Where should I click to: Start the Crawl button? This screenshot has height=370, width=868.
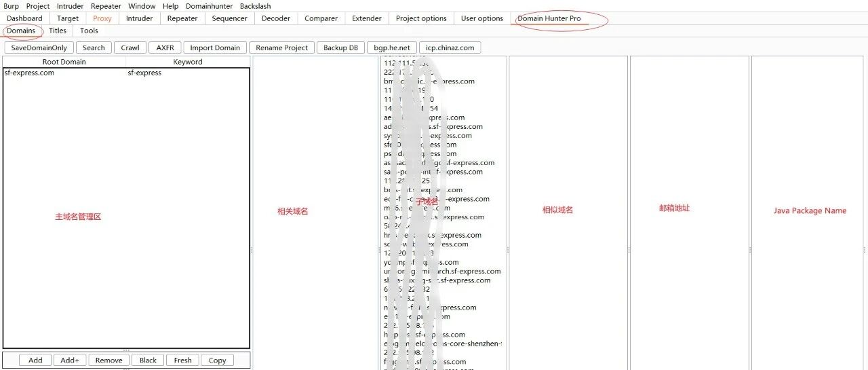[x=130, y=48]
